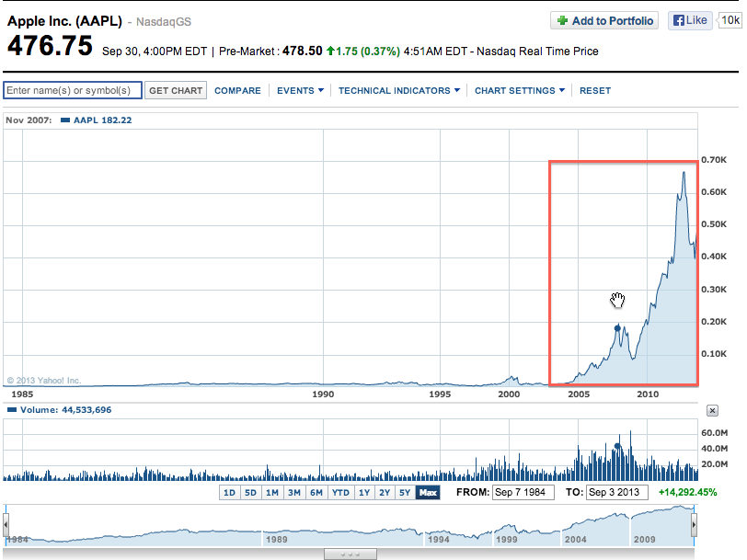Click the volume chart data point marker

click(x=617, y=446)
